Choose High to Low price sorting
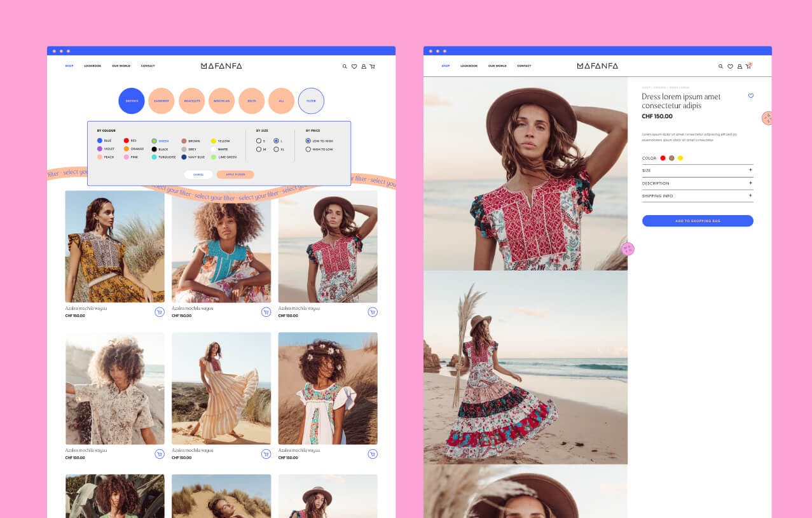812x518 pixels. pyautogui.click(x=308, y=150)
